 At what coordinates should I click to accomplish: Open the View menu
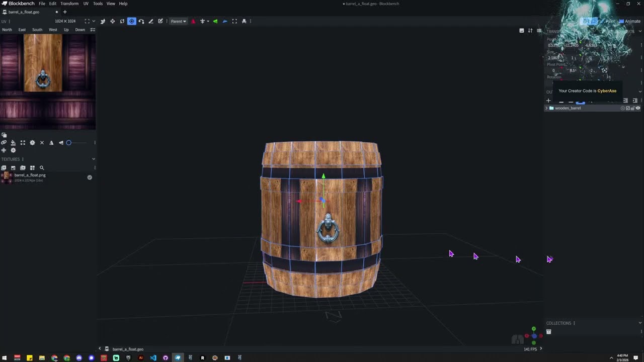click(x=111, y=4)
